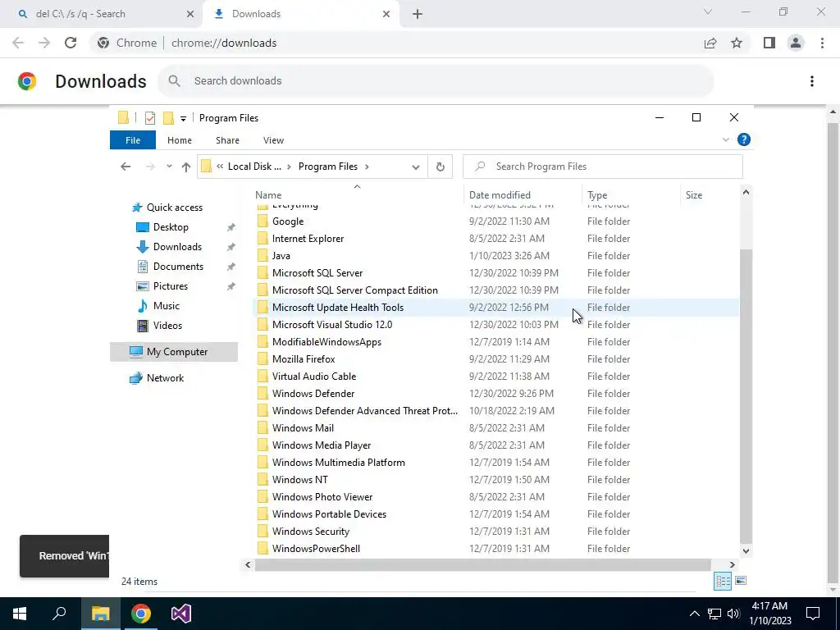The image size is (840, 630).
Task: Click Search downloads field
Action: point(436,81)
